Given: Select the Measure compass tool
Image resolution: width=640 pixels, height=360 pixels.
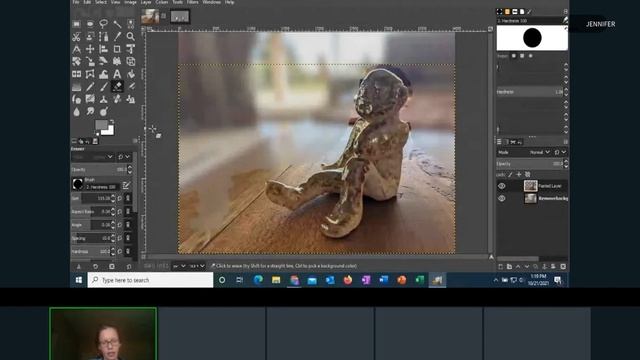Looking at the screenshot, I should (x=76, y=49).
